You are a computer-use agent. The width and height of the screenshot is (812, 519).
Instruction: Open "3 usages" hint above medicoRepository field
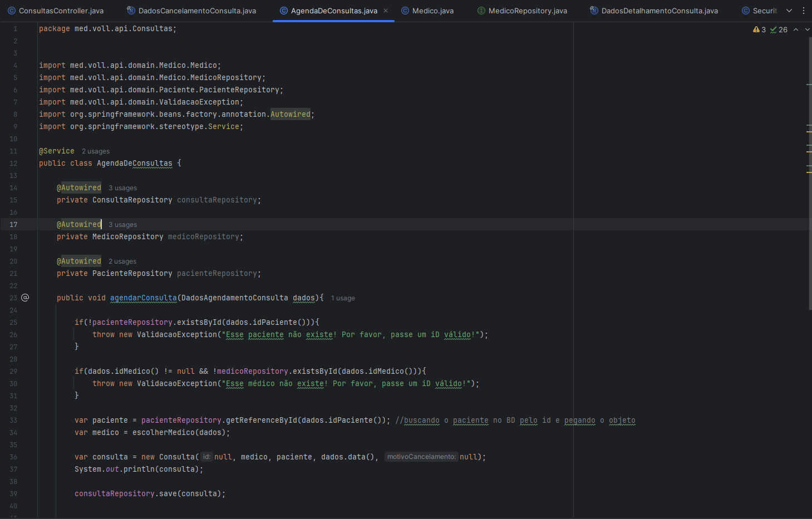pos(122,225)
